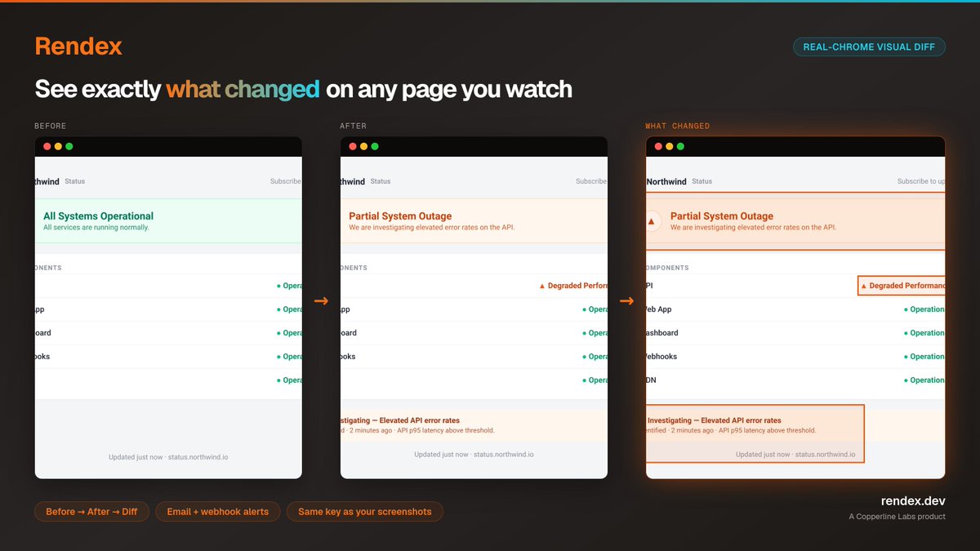Click 'A Copperline Labs product' text

click(897, 517)
